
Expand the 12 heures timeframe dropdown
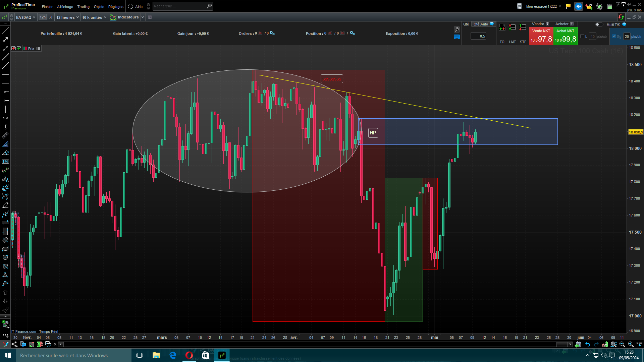click(x=67, y=17)
